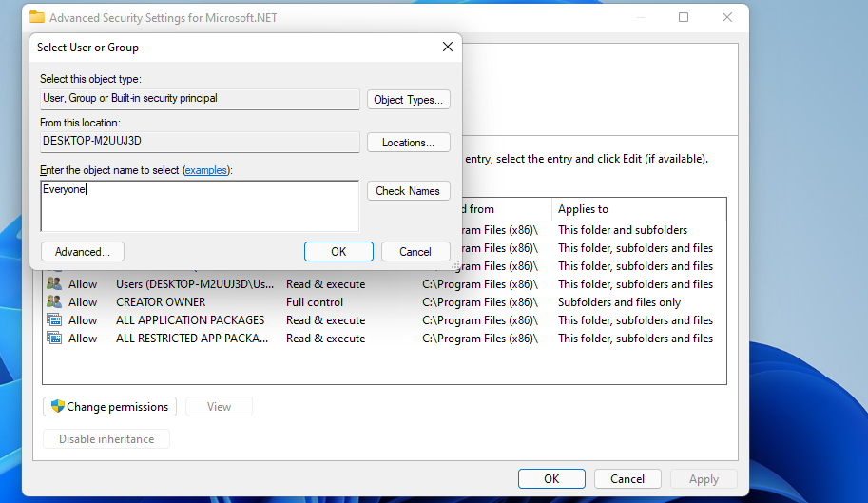Image resolution: width=868 pixels, height=503 pixels.
Task: Click the Users group icon in permission list
Action: click(54, 284)
